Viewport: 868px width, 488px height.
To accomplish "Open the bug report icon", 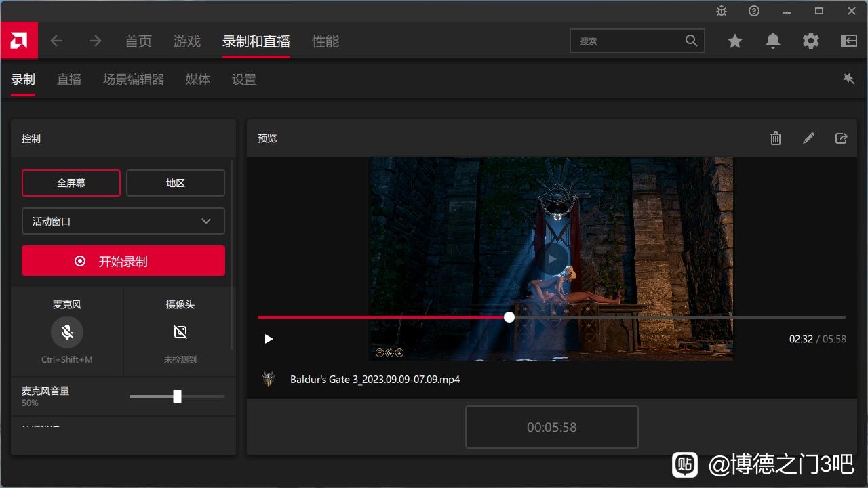I will [x=722, y=11].
